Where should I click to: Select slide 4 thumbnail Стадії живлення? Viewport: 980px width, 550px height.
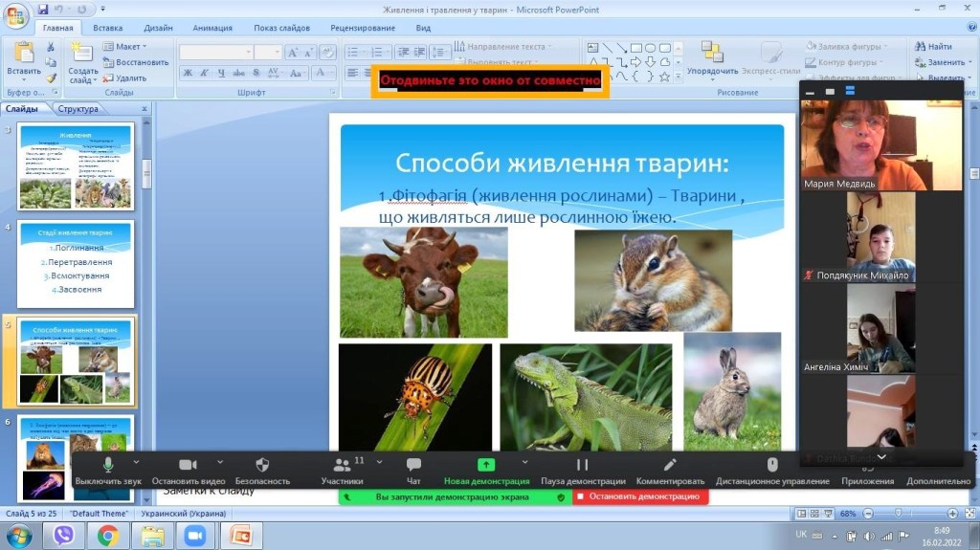tap(77, 264)
